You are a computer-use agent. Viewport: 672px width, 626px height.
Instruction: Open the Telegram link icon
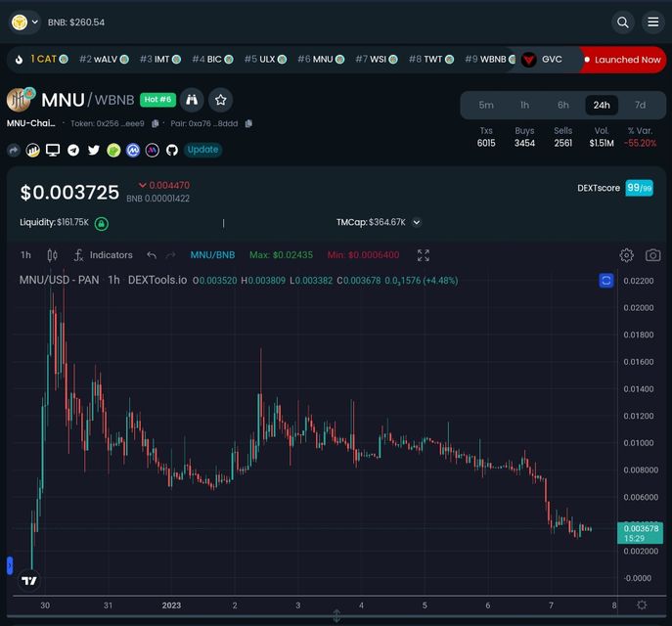(x=73, y=150)
